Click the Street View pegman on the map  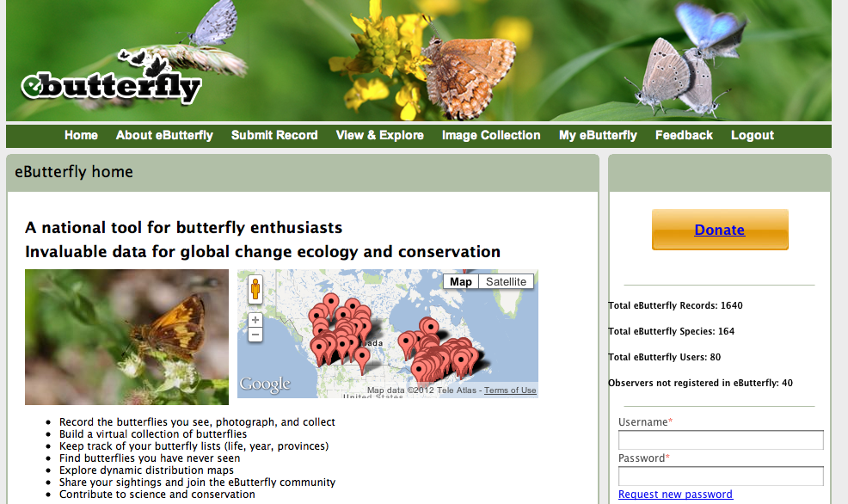click(255, 289)
